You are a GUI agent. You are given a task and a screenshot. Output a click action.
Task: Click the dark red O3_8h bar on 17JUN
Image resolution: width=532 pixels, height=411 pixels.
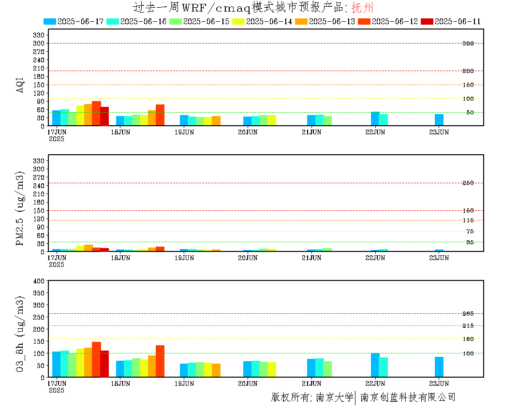[x=104, y=364]
